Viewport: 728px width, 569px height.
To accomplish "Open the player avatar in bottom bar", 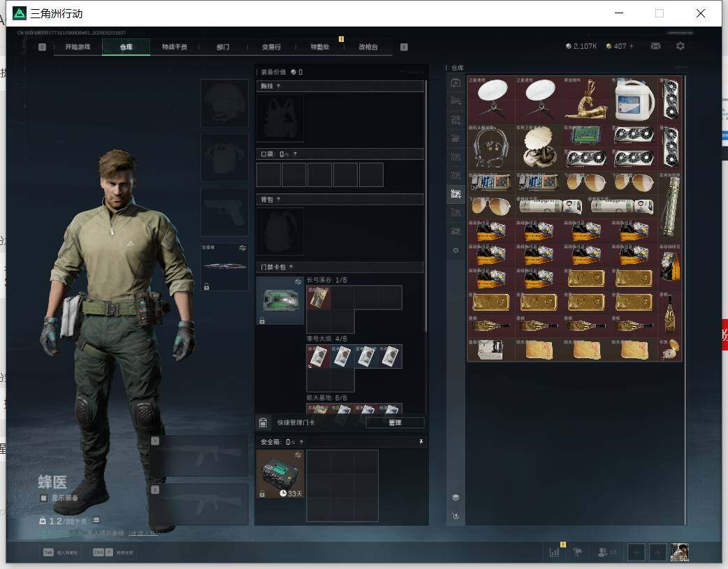I will (680, 552).
